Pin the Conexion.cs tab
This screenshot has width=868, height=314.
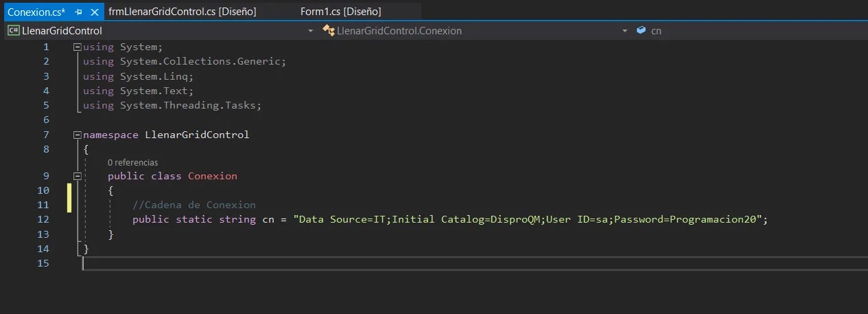79,12
